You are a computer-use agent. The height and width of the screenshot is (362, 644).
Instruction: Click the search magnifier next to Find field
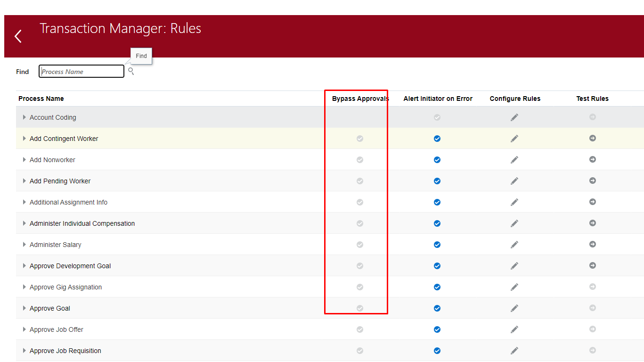(x=131, y=71)
